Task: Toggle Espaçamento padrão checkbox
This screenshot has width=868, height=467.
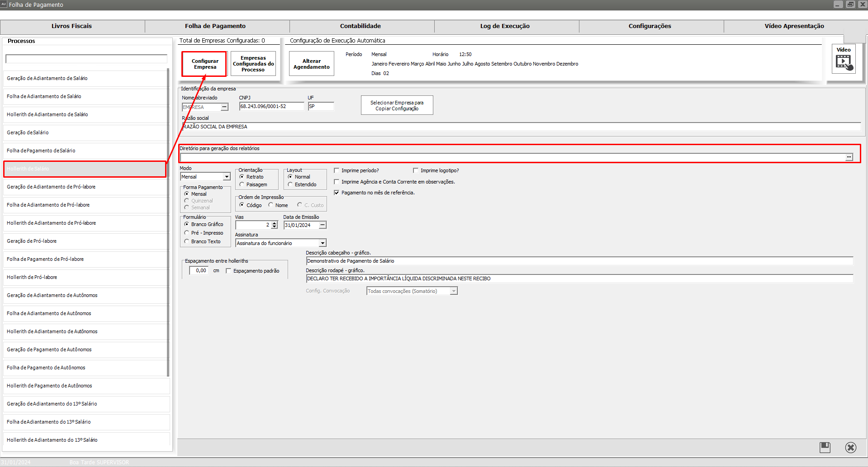Action: 228,271
